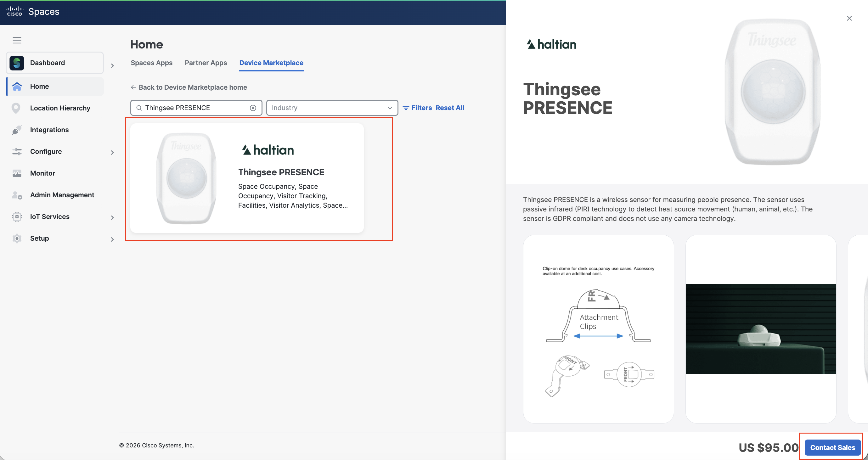View the sensor-on-desk photo
868x460 pixels.
[761, 329]
